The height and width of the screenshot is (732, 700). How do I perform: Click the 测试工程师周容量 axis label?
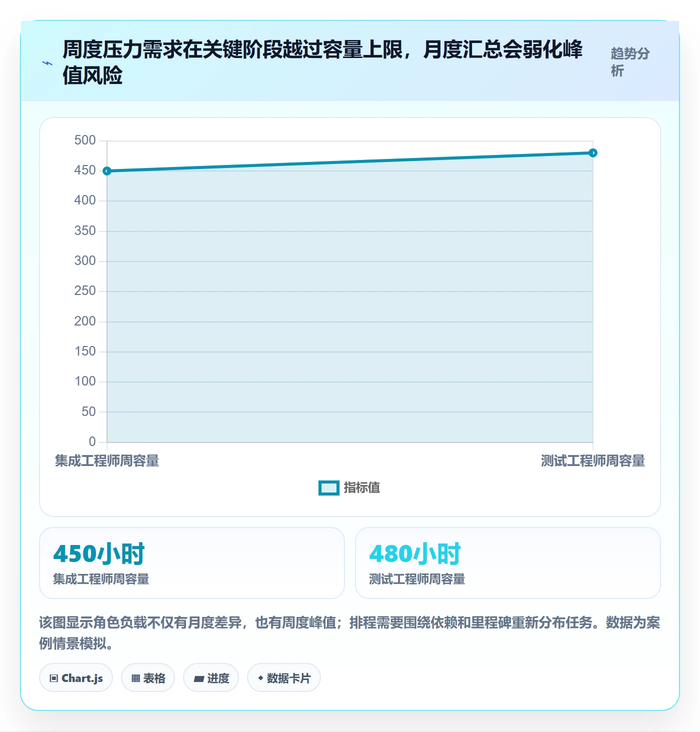[x=593, y=461]
